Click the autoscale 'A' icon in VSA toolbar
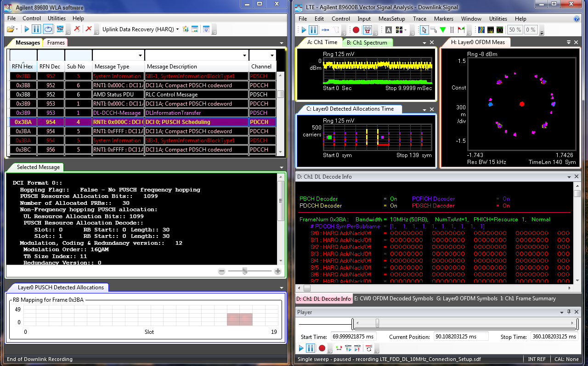Viewport: 588px width, 366px height. pos(389,30)
